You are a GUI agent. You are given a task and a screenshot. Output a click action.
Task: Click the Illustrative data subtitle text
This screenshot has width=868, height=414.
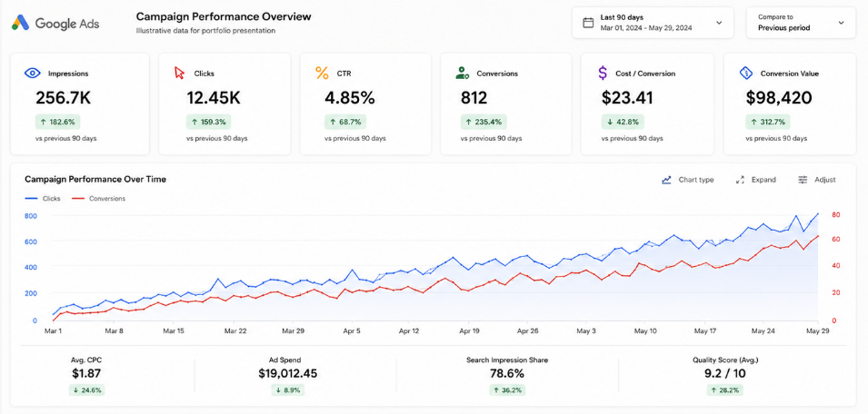coord(205,31)
